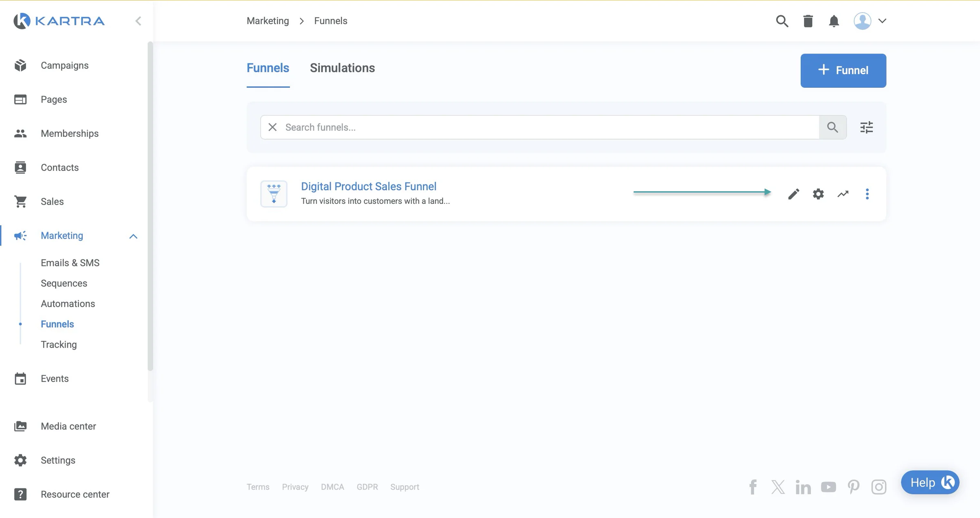Viewport: 980px width, 518px height.
Task: Open Media center
Action: point(68,426)
